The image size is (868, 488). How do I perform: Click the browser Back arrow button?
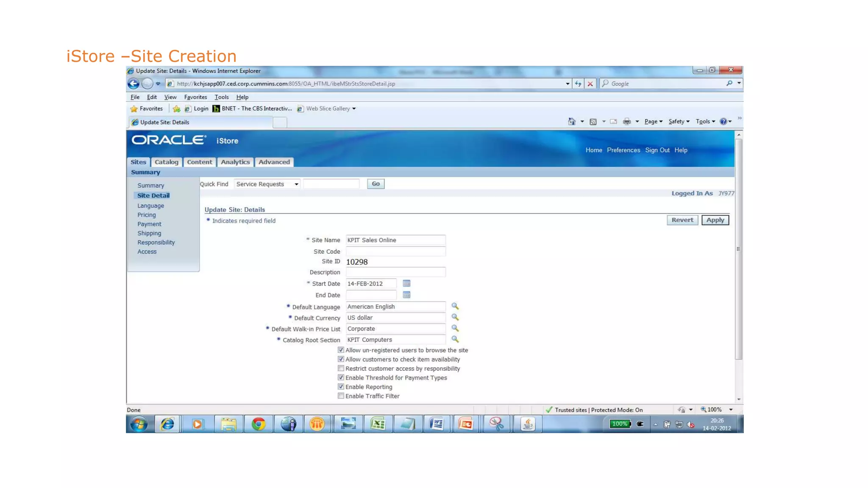pos(134,83)
